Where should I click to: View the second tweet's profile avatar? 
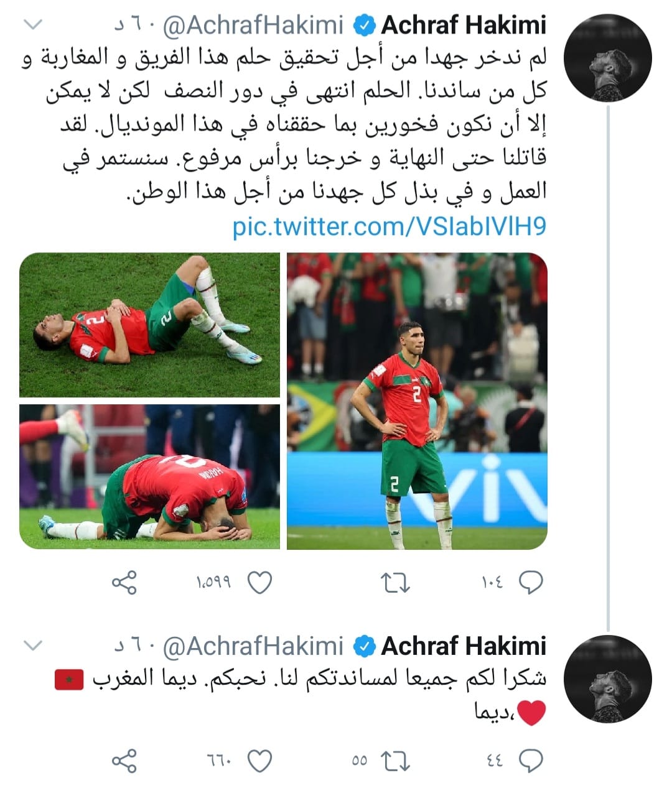pyautogui.click(x=607, y=679)
